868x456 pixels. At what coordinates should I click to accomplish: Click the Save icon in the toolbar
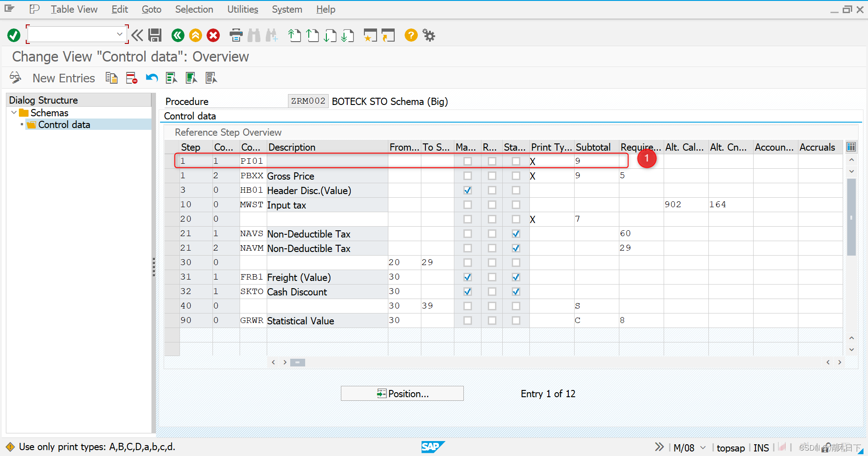click(155, 35)
